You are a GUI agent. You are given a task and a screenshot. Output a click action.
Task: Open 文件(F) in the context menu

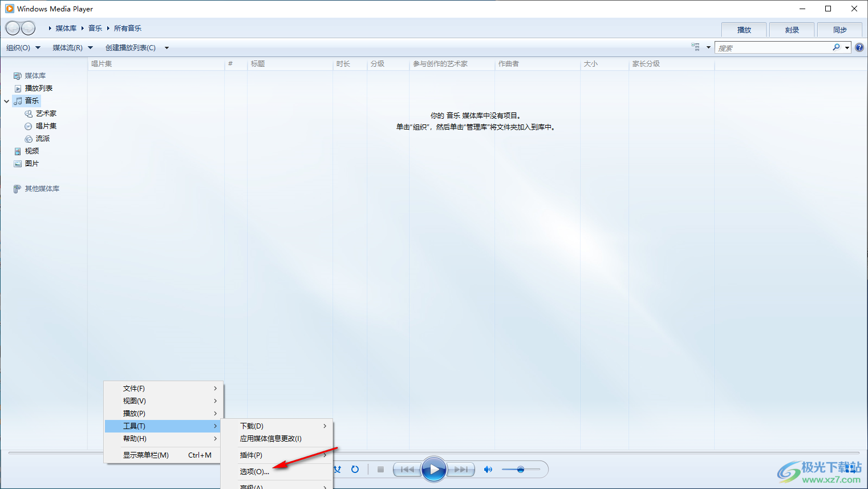tap(163, 389)
